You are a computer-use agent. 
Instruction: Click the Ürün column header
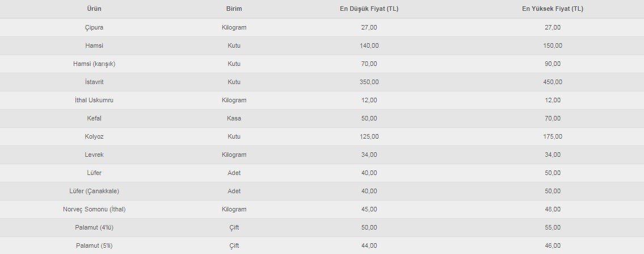[94, 9]
